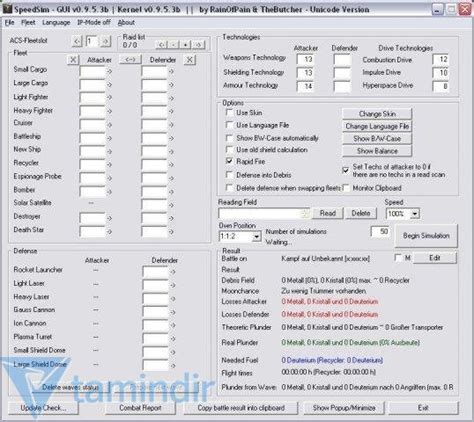The width and height of the screenshot is (474, 422).
Task: Toggle the M checkbox near Edit
Action: 398,258
